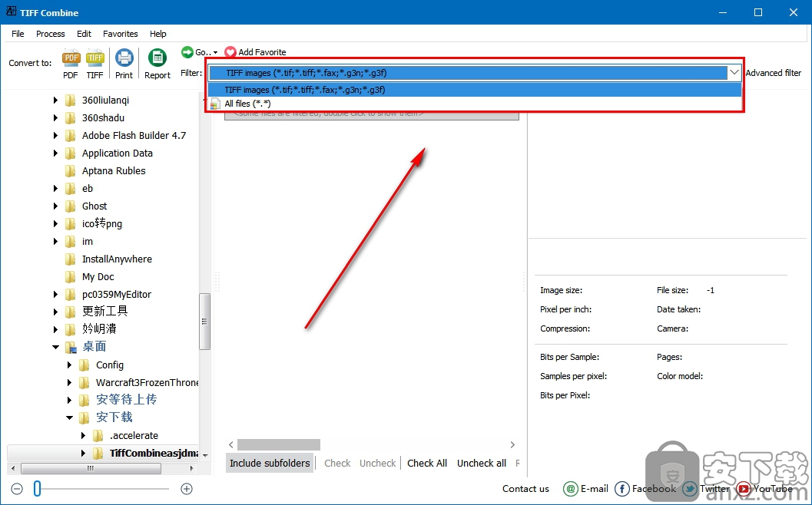This screenshot has height=505, width=812.
Task: Convert to TIFF using the TIFF icon
Action: tap(94, 58)
